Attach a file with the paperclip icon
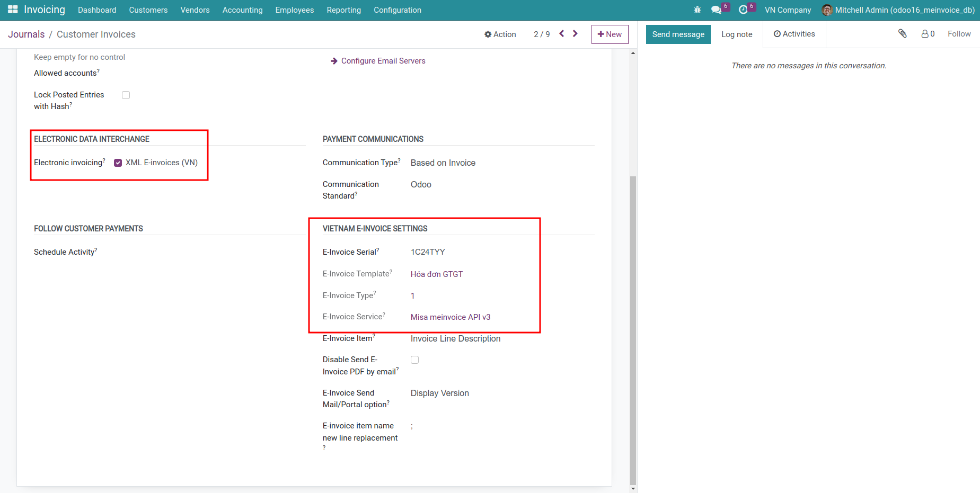This screenshot has height=493, width=980. click(x=902, y=33)
